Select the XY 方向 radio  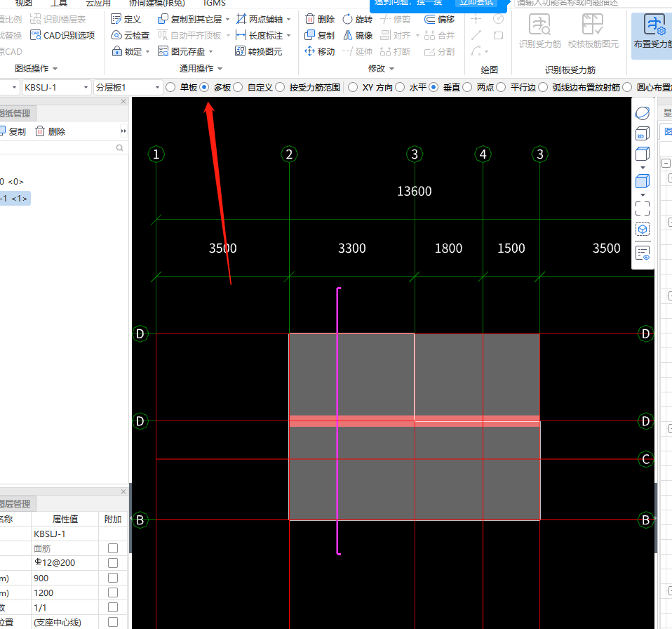[353, 88]
